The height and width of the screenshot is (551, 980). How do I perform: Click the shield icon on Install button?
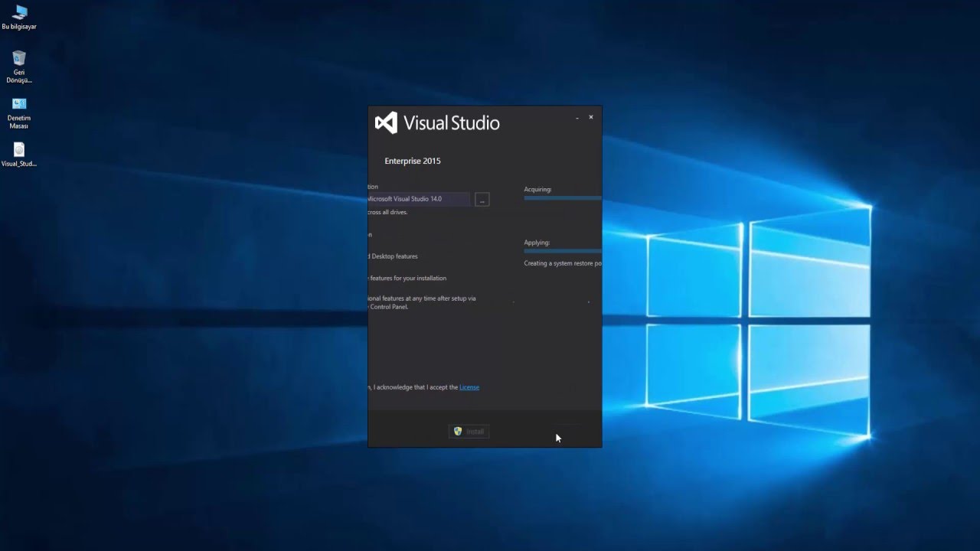coord(458,431)
